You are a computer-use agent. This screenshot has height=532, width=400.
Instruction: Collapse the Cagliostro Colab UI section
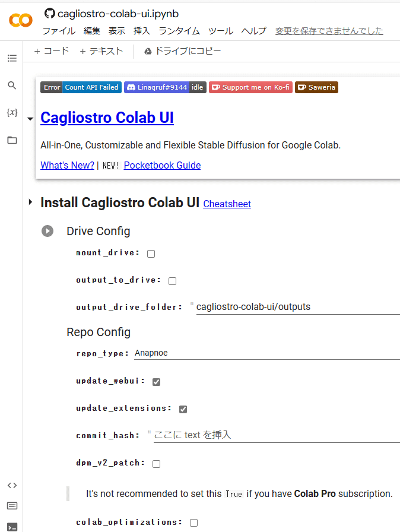30,119
